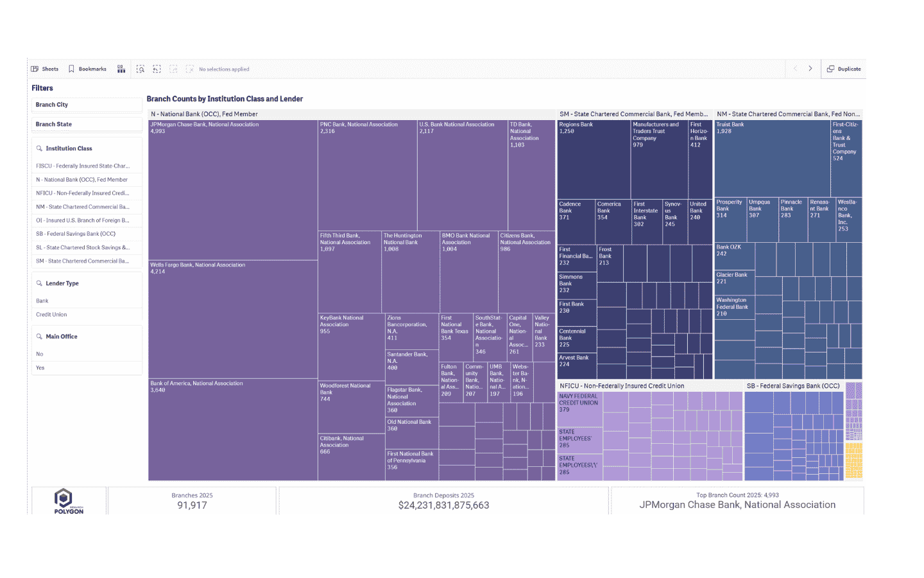Open the Branch State filter

[87, 124]
